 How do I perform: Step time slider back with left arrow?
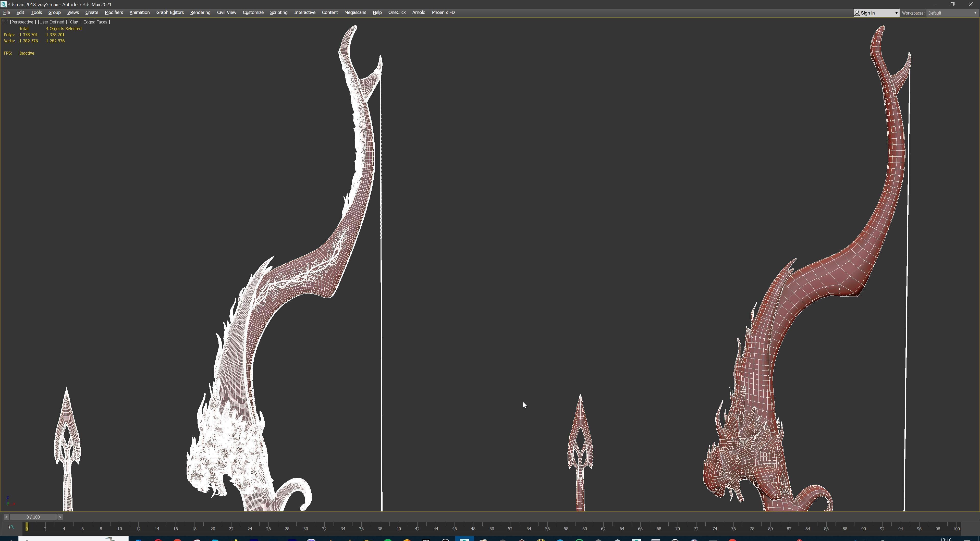pyautogui.click(x=6, y=517)
